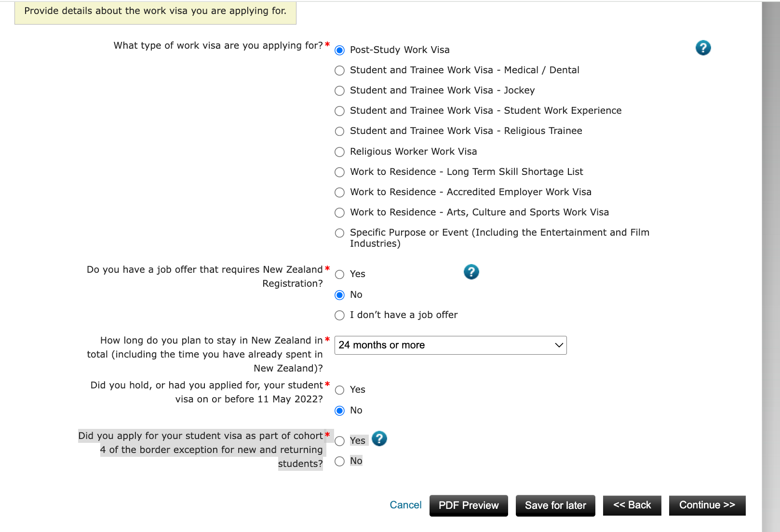Answer Yes to job offer requiring Registration
Image resolution: width=780 pixels, height=532 pixels.
click(340, 274)
